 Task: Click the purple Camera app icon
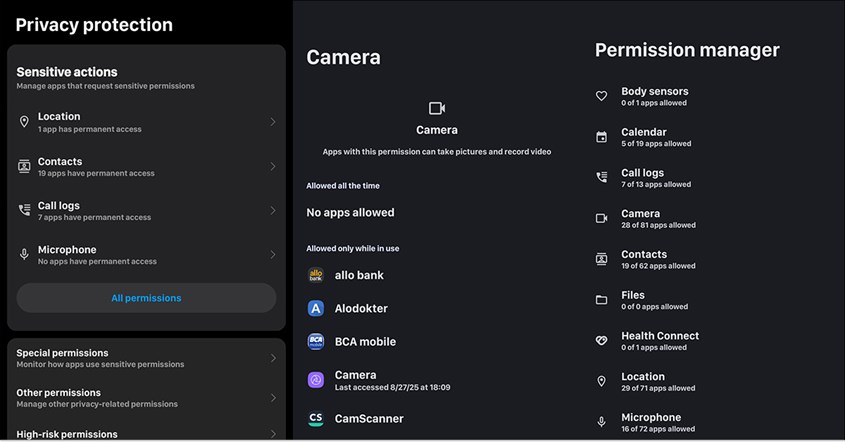pos(316,380)
